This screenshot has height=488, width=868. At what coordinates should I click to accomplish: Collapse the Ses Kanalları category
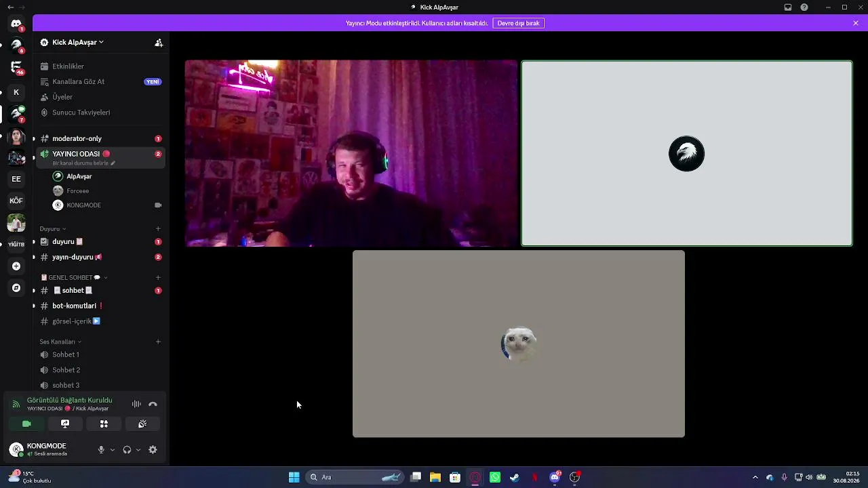(60, 342)
